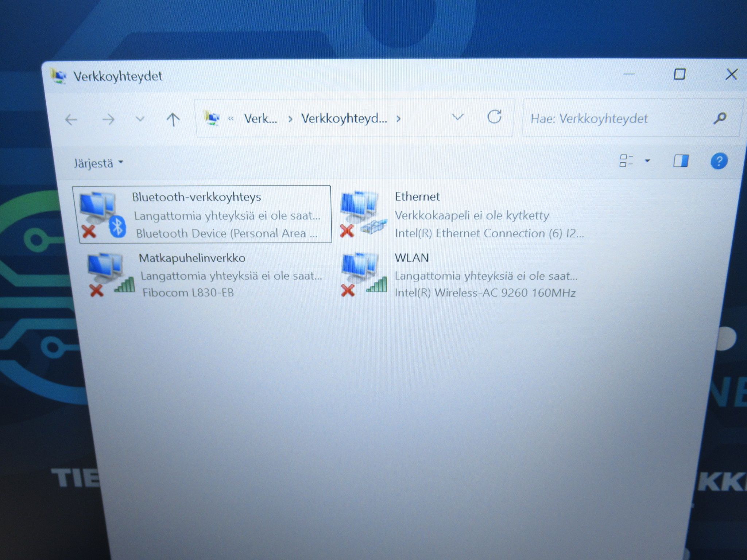
Task: Click the Bluetooth-verkkoyhteys name label
Action: click(x=196, y=197)
